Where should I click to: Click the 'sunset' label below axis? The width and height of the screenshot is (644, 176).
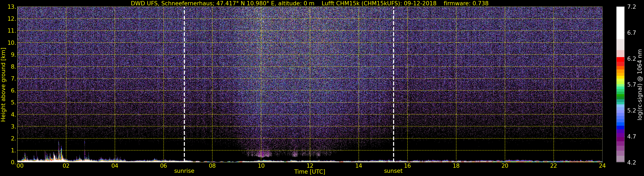393,171
